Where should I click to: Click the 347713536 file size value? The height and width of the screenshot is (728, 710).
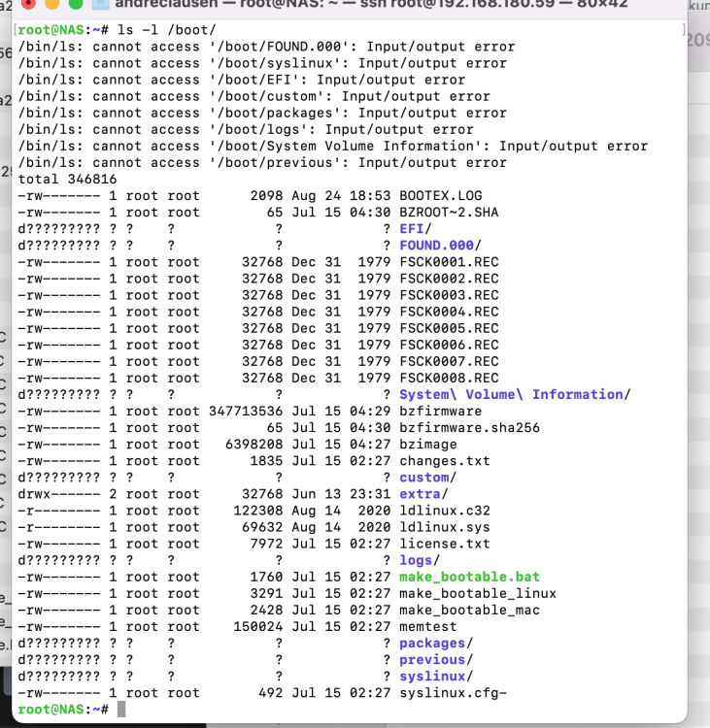pyautogui.click(x=246, y=412)
